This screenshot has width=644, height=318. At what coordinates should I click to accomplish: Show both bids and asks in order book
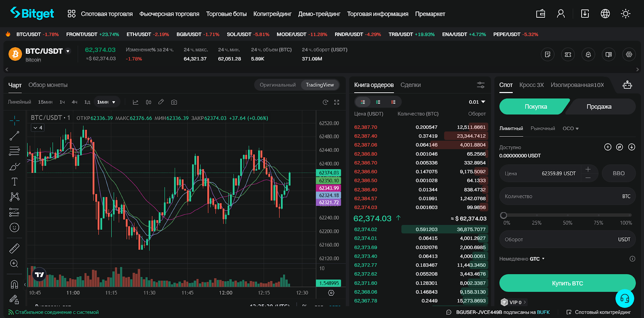click(363, 102)
